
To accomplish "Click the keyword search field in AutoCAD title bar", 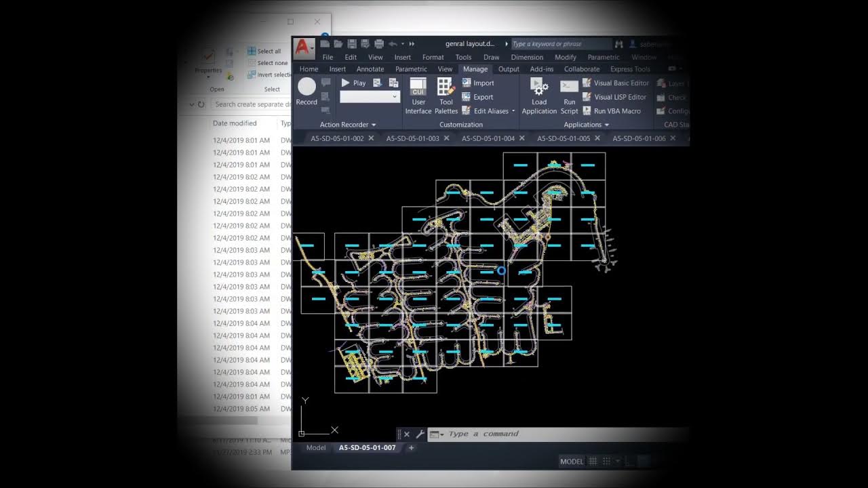I will [561, 44].
